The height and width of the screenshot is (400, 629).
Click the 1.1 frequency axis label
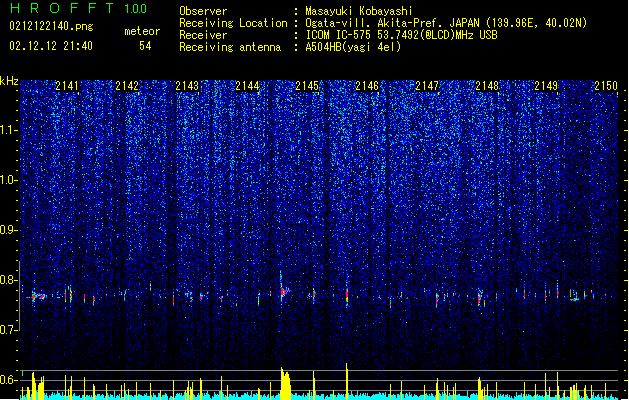point(8,130)
